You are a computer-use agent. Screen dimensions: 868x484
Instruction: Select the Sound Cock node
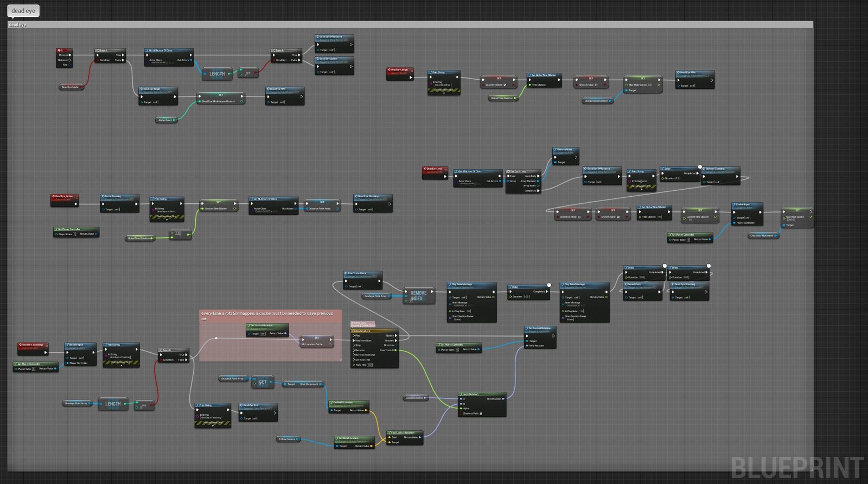(x=643, y=291)
